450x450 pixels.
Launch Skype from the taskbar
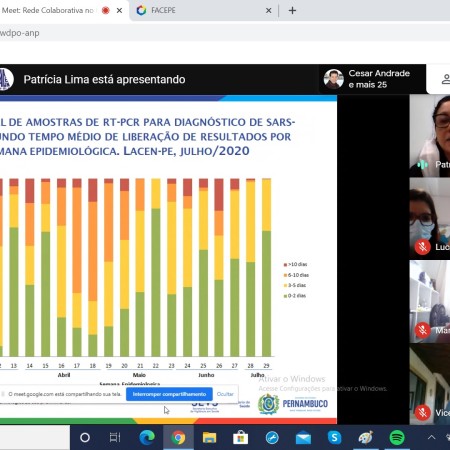tap(334, 437)
